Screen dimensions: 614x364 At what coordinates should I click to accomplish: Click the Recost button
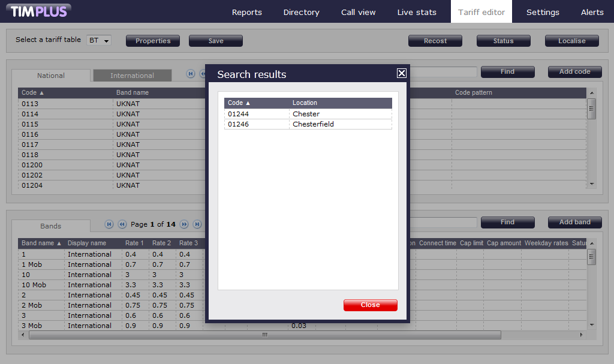[x=435, y=41]
